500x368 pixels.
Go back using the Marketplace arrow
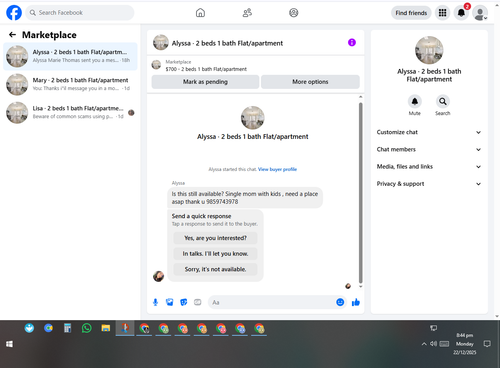pos(12,35)
